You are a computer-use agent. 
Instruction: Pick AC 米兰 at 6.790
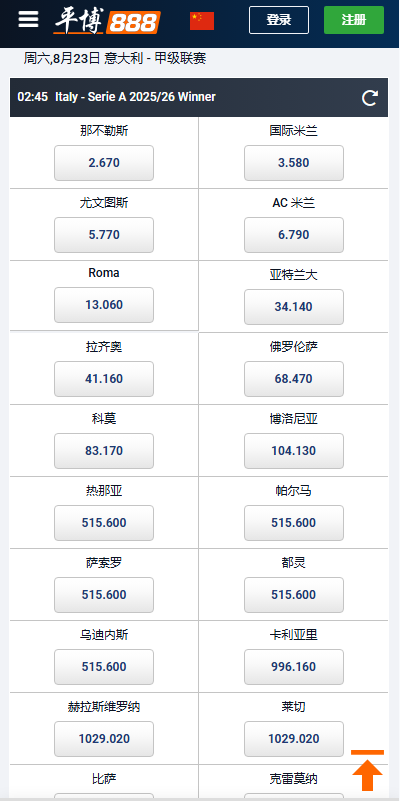(294, 235)
